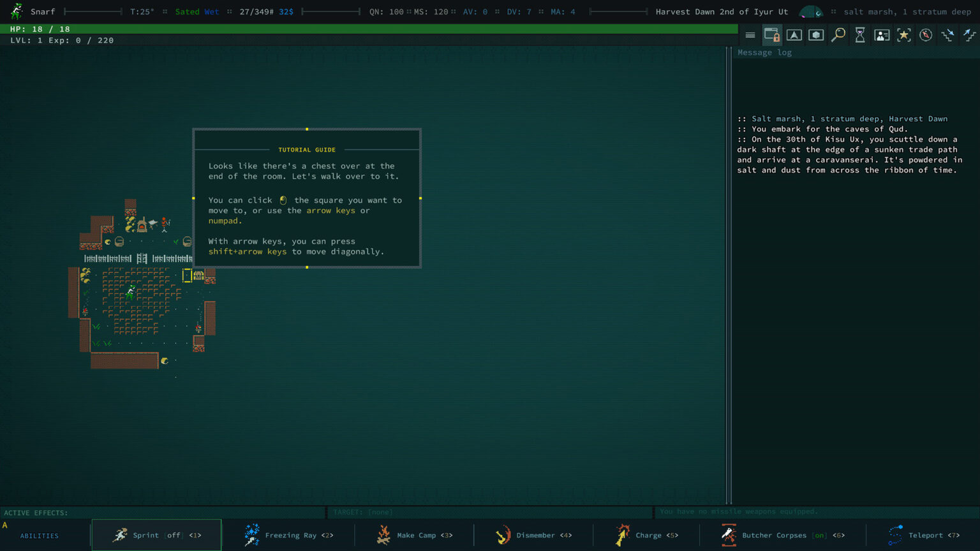
Task: Click the descend stairs arrow icon
Action: coord(948,35)
